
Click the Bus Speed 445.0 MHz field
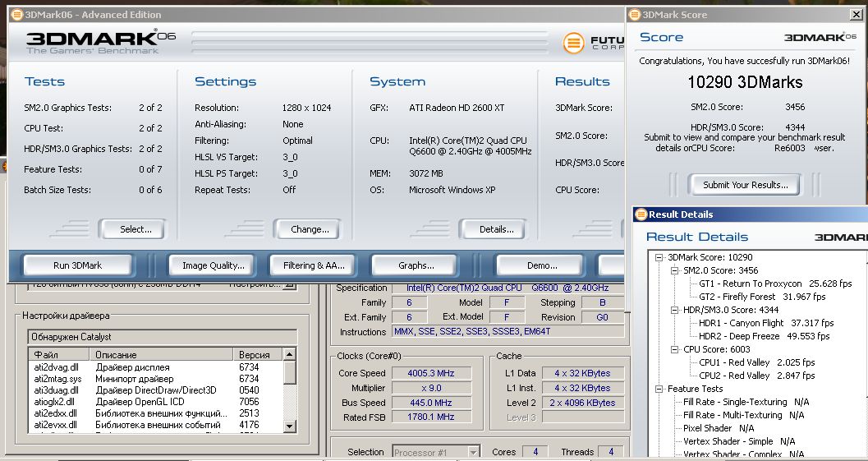[x=431, y=403]
